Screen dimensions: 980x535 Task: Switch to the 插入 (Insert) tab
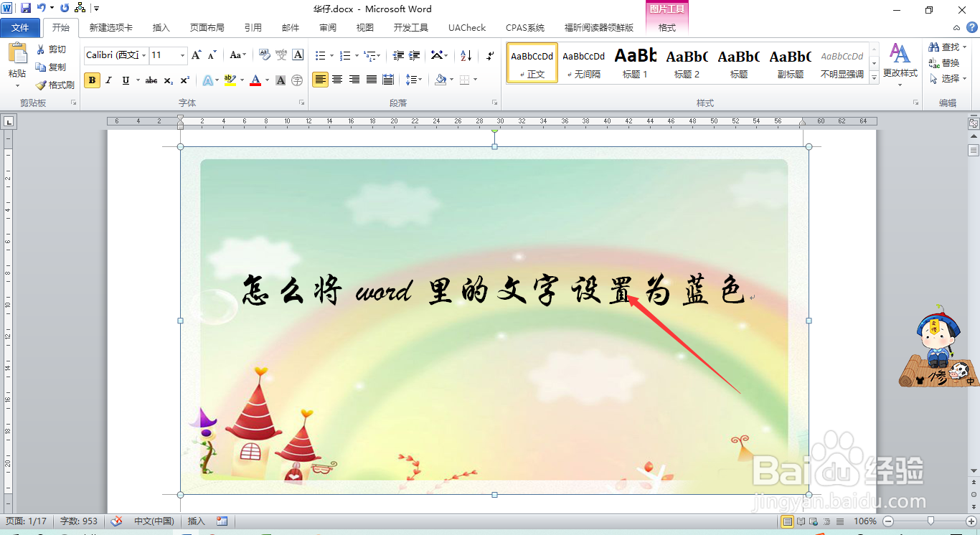tap(161, 28)
